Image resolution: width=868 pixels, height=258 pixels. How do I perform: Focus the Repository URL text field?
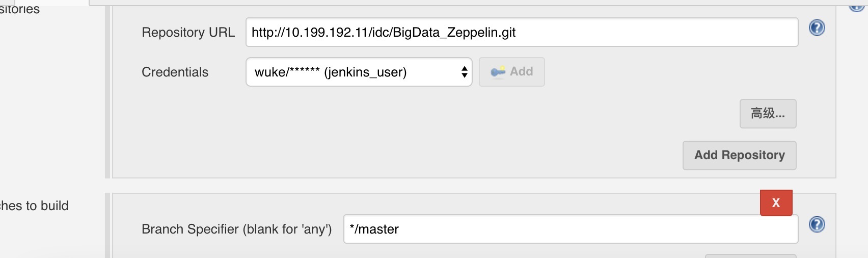(x=521, y=32)
